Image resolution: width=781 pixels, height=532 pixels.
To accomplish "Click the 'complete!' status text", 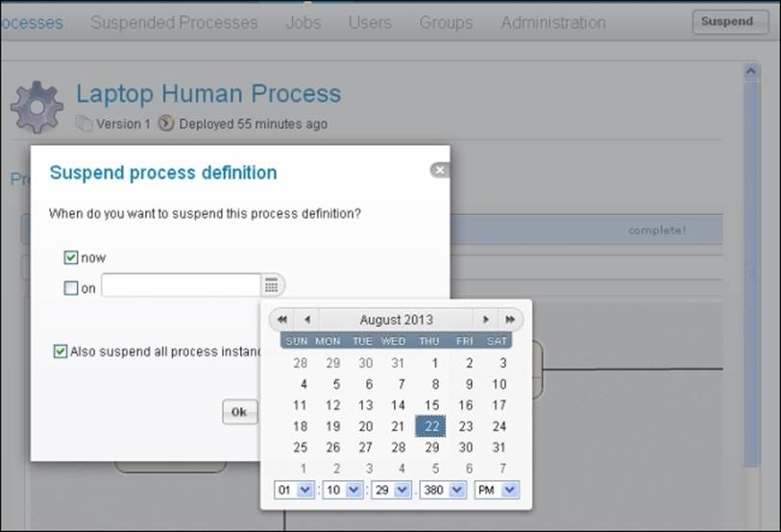I will click(x=657, y=230).
